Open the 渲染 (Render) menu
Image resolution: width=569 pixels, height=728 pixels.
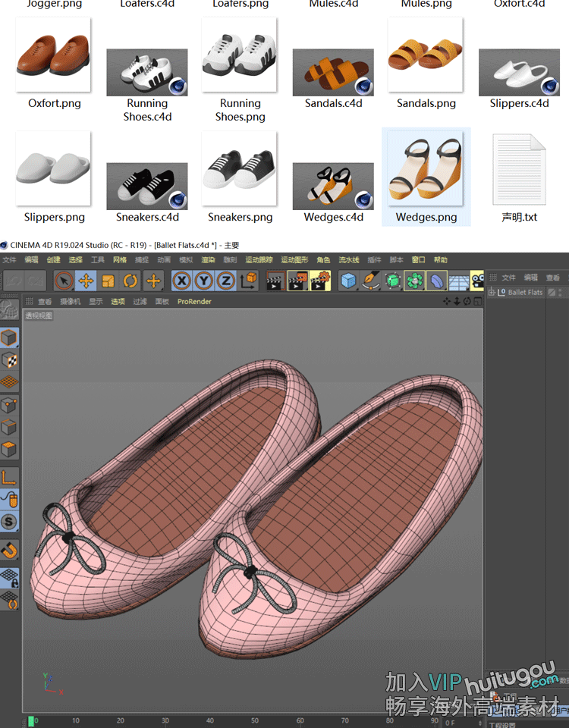[x=207, y=259]
